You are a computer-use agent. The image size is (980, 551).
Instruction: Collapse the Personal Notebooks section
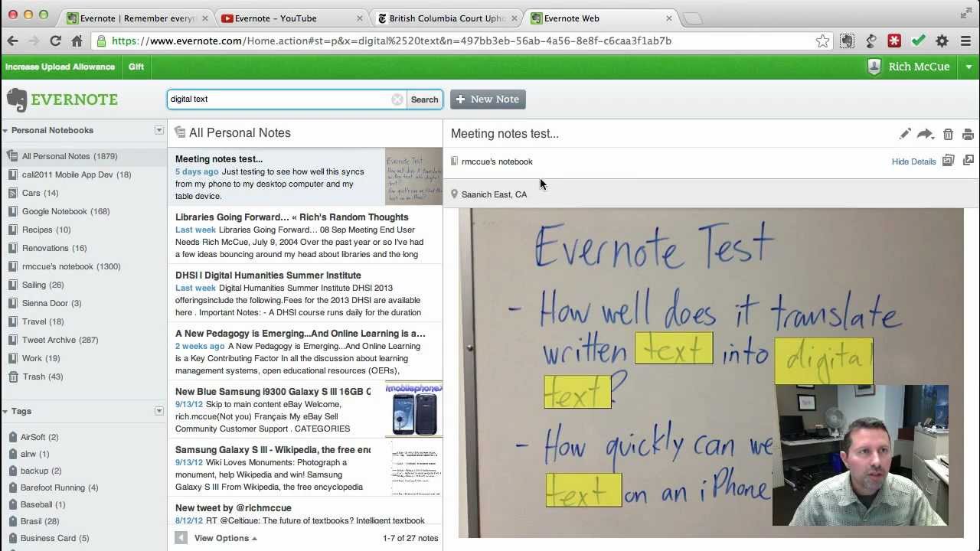tap(5, 131)
